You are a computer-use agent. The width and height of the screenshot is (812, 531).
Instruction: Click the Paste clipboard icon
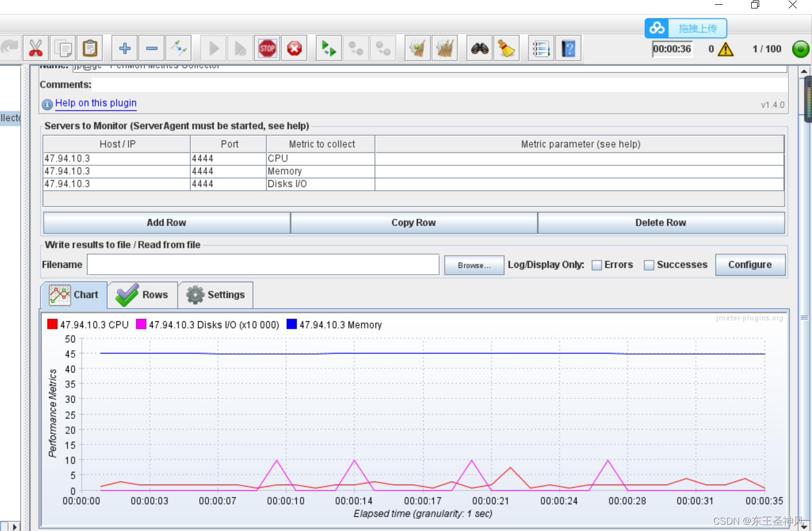click(x=90, y=49)
